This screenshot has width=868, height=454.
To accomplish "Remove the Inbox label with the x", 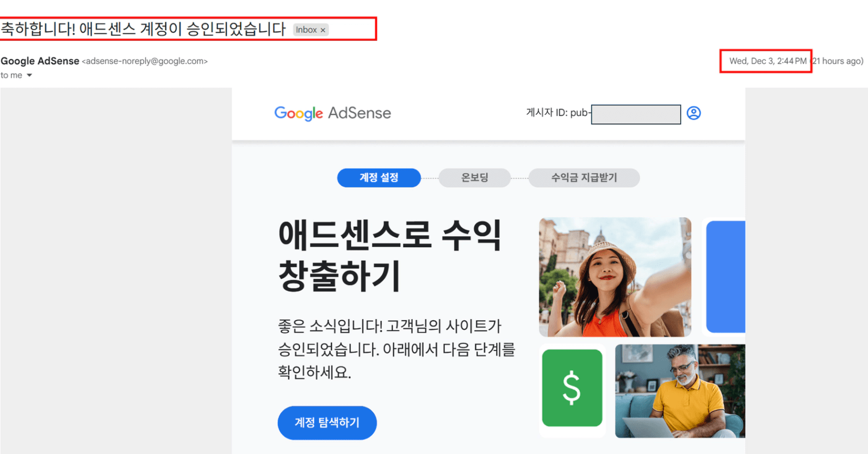I will pyautogui.click(x=323, y=30).
